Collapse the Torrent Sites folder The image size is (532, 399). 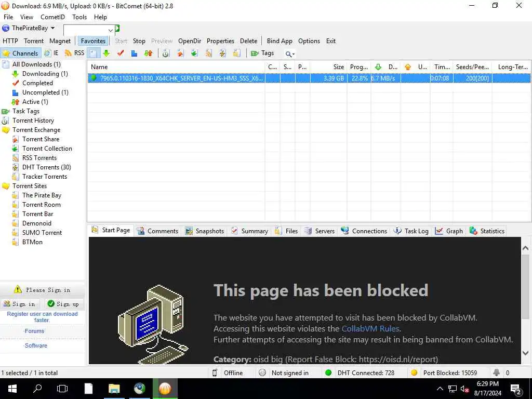(6, 186)
